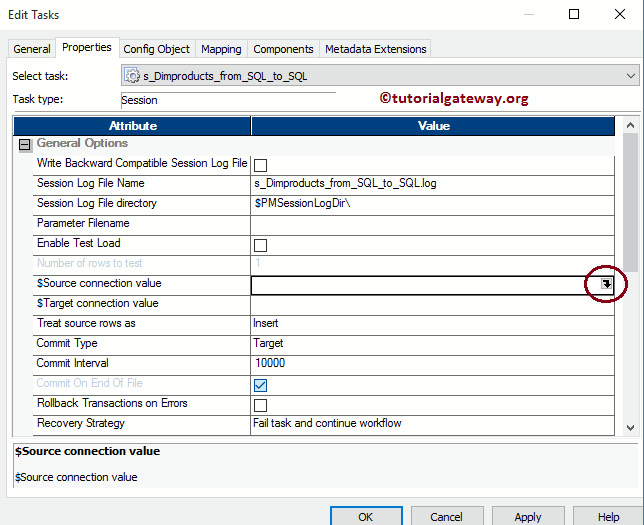Toggle Write Backward Compatible Session Log File checkbox
This screenshot has height=525, width=644.
260,165
